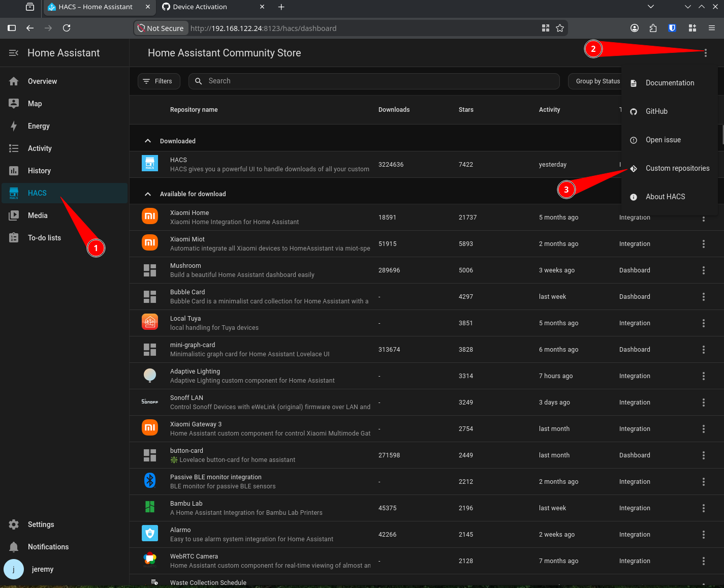Open the To-do lists clipboard icon
724x588 pixels.
(14, 238)
